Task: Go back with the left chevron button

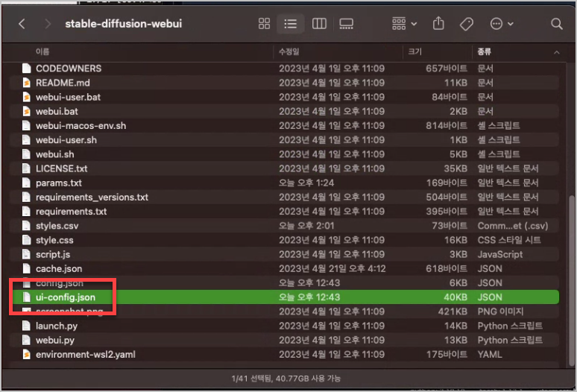Action: pyautogui.click(x=22, y=24)
